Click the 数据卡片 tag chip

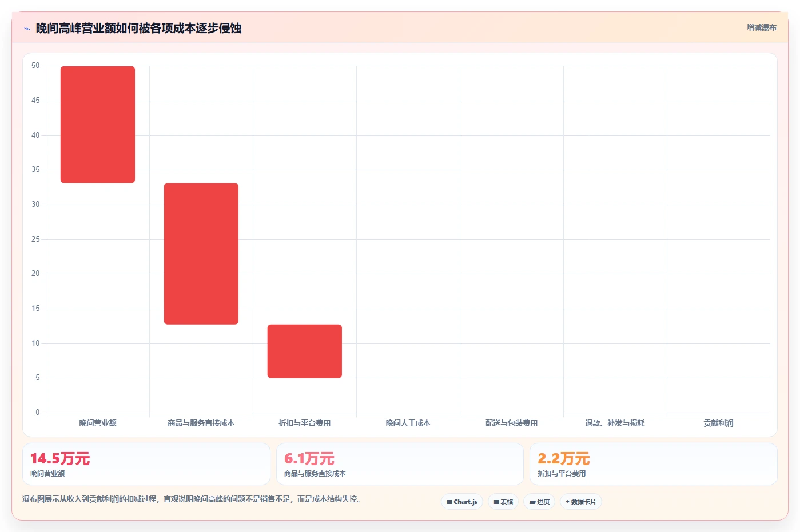[581, 502]
